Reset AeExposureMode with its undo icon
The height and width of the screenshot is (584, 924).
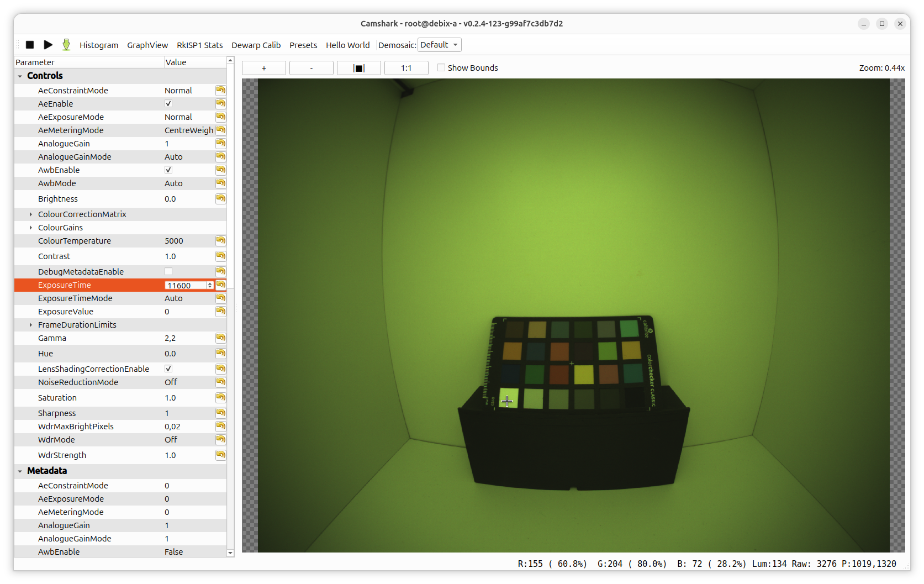pos(221,117)
